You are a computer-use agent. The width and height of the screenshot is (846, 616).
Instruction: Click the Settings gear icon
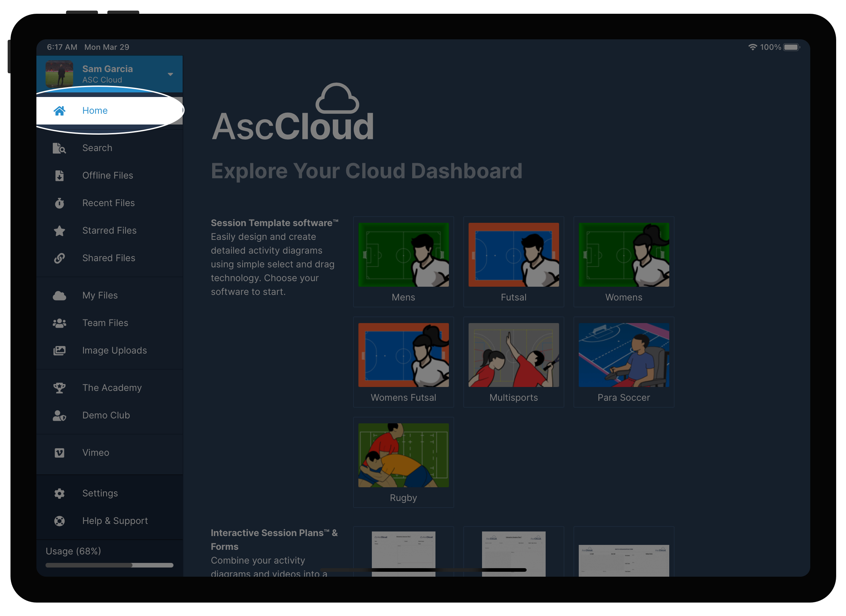(x=59, y=494)
